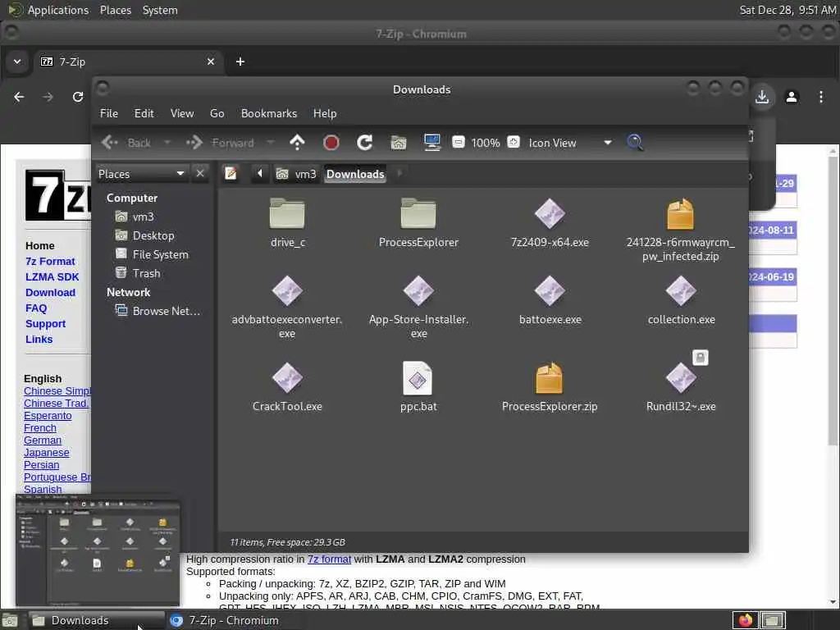Image resolution: width=840 pixels, height=630 pixels.
Task: Open the FAQ link
Action: pyautogui.click(x=36, y=308)
